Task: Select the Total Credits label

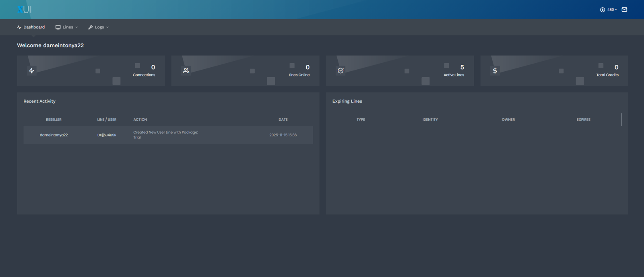Action: (x=607, y=75)
